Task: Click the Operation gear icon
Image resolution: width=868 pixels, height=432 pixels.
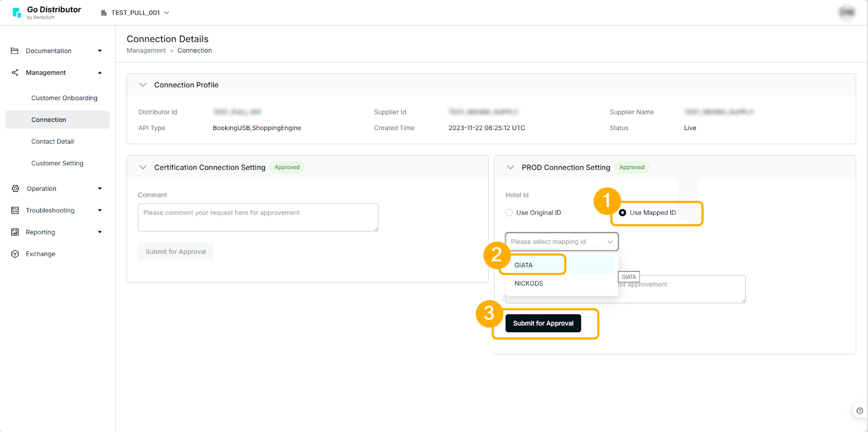Action: tap(15, 188)
